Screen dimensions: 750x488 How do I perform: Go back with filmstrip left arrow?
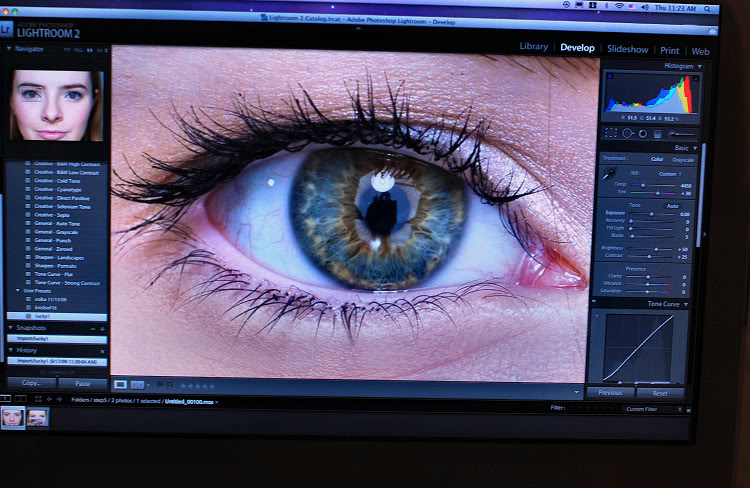coord(49,399)
